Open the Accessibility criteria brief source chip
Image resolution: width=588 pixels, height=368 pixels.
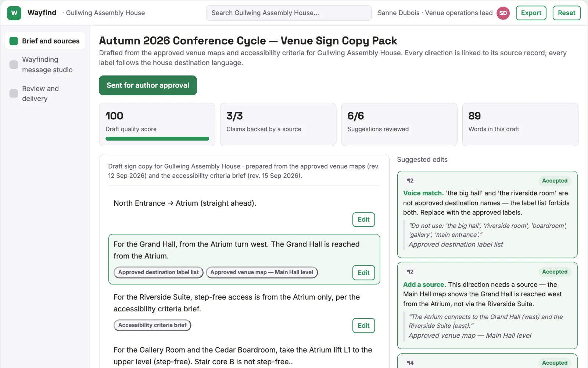[x=152, y=325]
